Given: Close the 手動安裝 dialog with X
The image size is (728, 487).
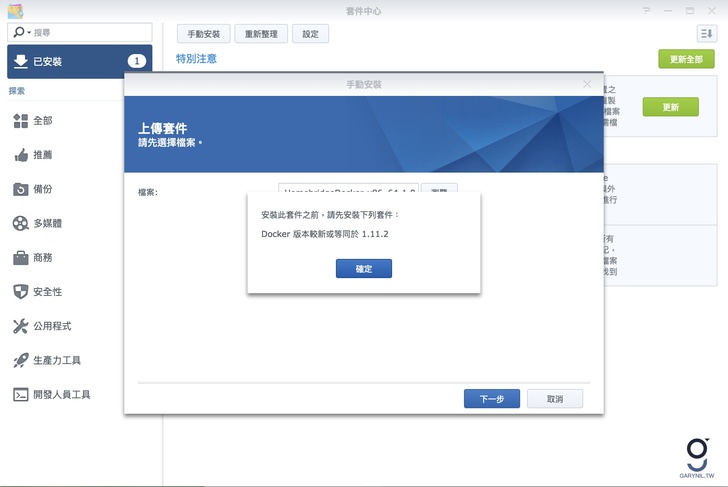Looking at the screenshot, I should click(x=587, y=84).
